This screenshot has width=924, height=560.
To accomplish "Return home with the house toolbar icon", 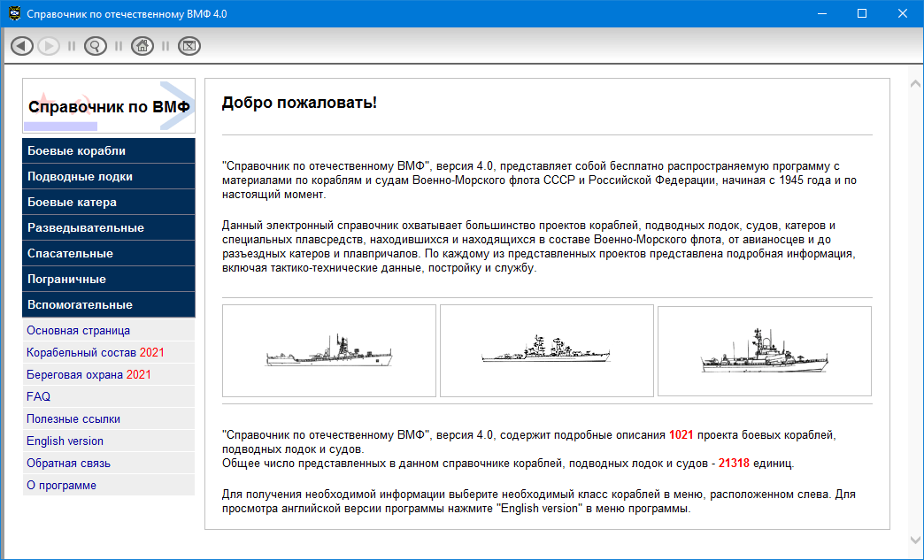I will (x=142, y=46).
